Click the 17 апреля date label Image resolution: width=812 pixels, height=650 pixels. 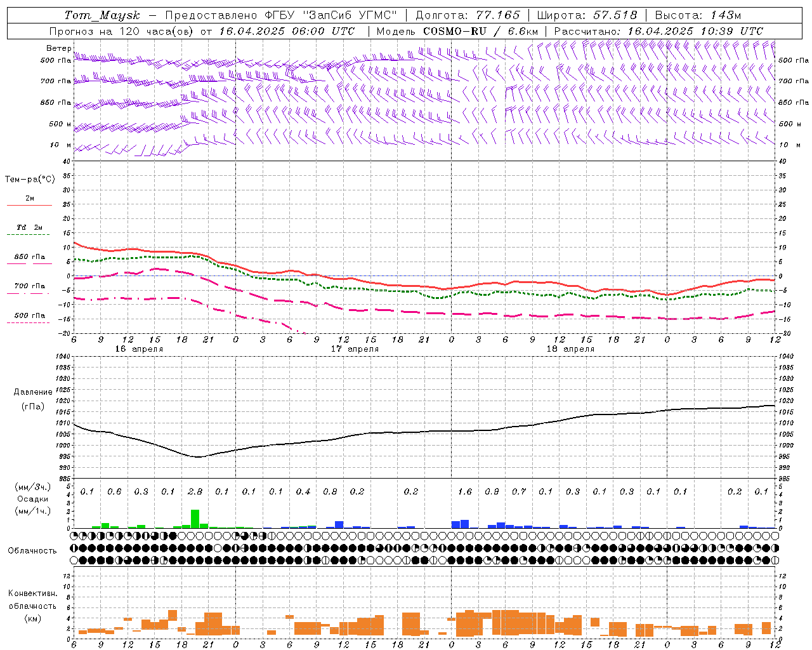click(x=355, y=349)
